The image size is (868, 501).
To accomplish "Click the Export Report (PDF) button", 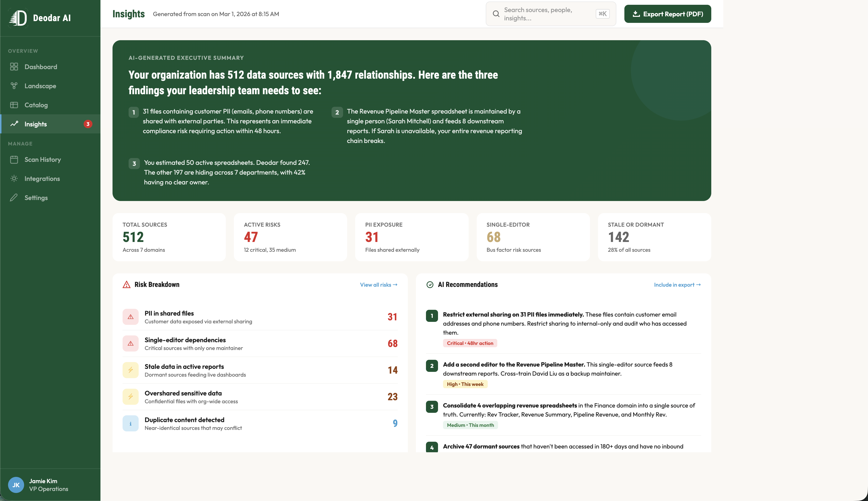I will click(667, 13).
